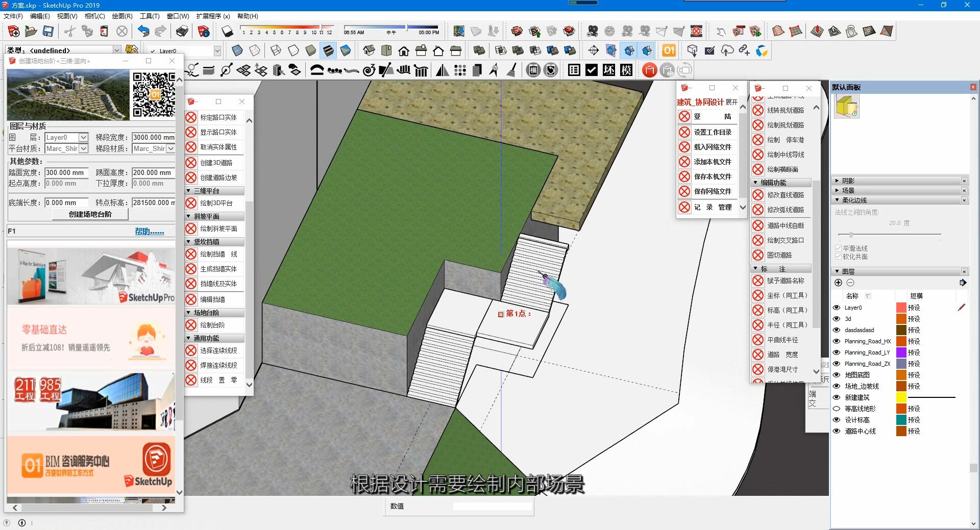Open the 文件(F) menu

click(x=13, y=16)
